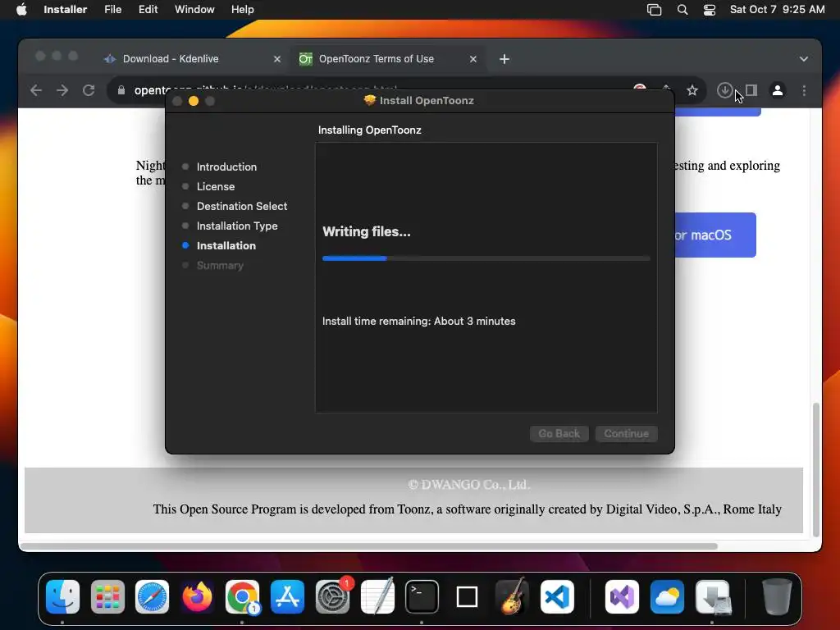The image size is (840, 630).
Task: Open the Edit menu
Action: pyautogui.click(x=148, y=10)
